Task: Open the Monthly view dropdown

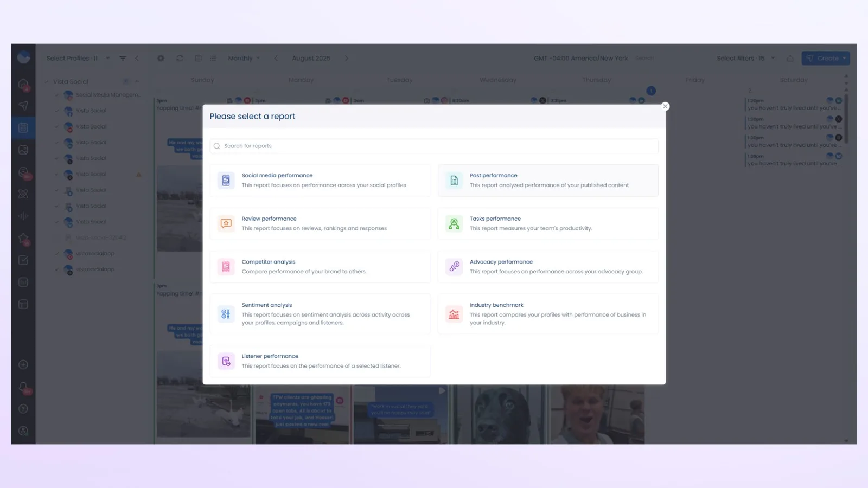Action: click(x=244, y=59)
